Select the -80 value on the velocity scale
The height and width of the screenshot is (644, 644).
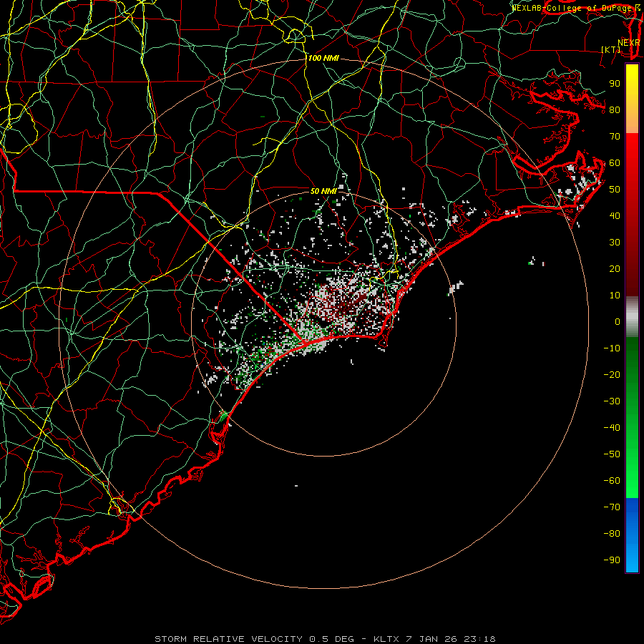coord(612,534)
